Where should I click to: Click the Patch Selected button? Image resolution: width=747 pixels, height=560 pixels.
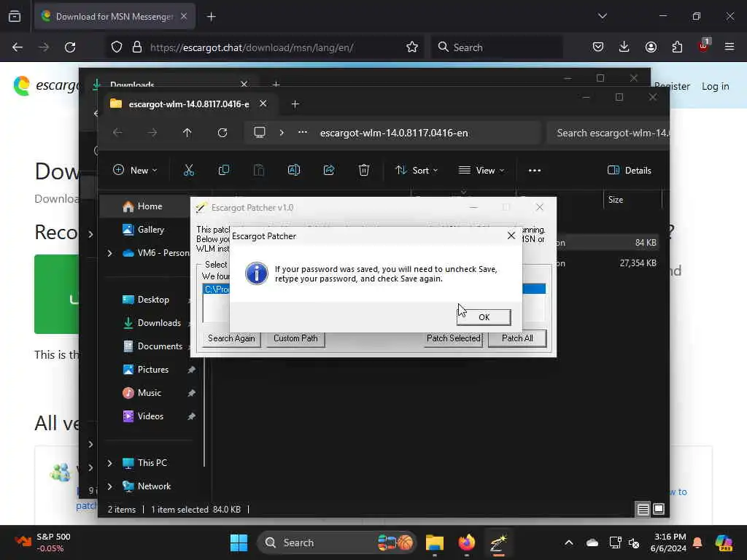(453, 338)
